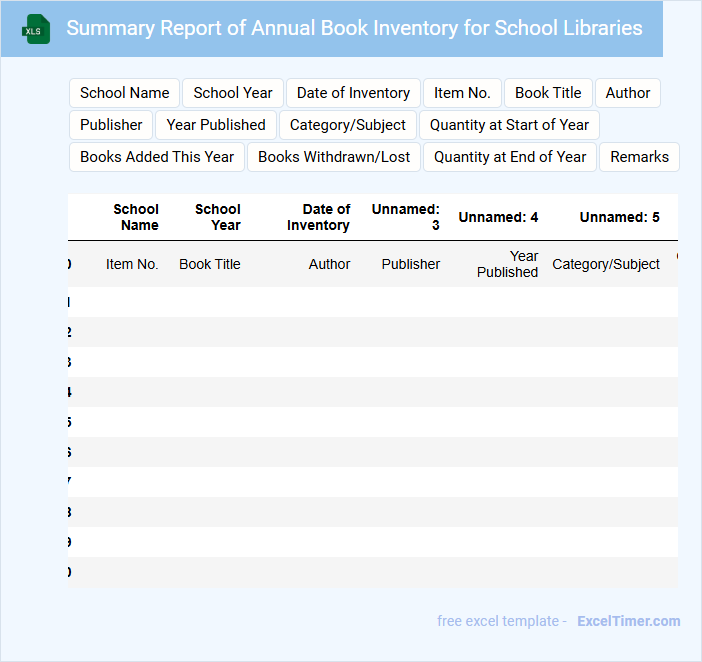This screenshot has height=662, width=702.
Task: Select the Year Published tag
Action: tap(216, 125)
